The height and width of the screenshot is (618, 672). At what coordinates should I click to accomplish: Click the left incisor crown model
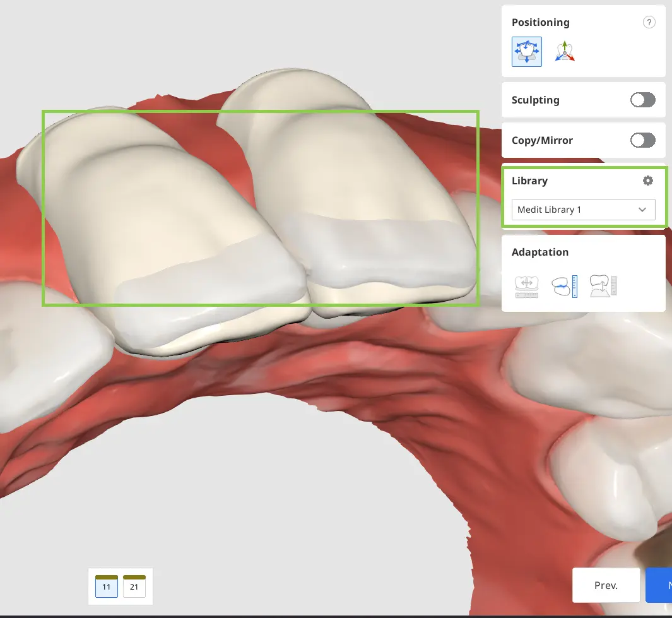click(x=163, y=232)
